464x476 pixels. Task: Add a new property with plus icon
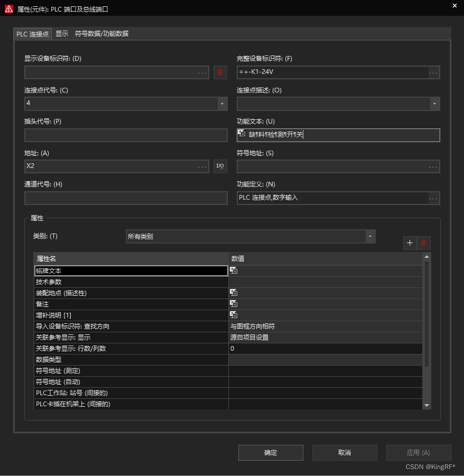(410, 243)
